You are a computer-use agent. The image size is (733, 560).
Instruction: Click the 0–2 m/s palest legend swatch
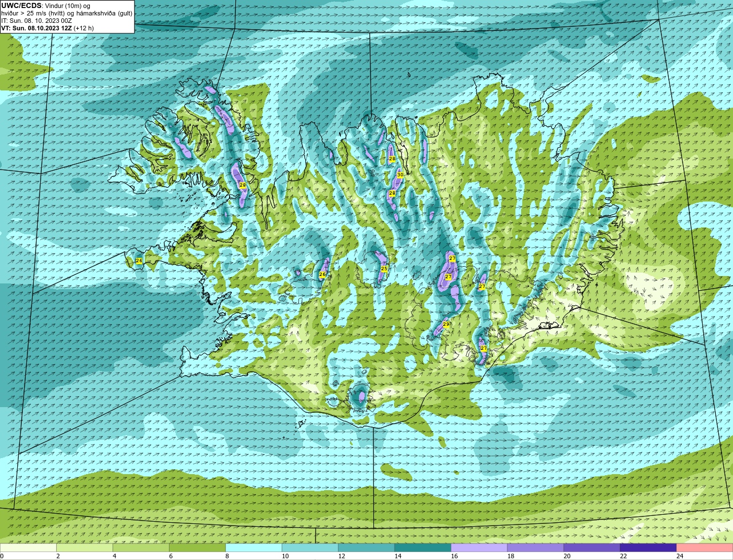29,548
